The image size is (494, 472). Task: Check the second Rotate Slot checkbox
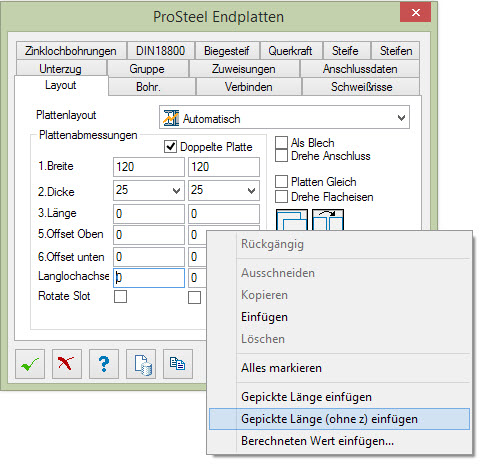(194, 297)
